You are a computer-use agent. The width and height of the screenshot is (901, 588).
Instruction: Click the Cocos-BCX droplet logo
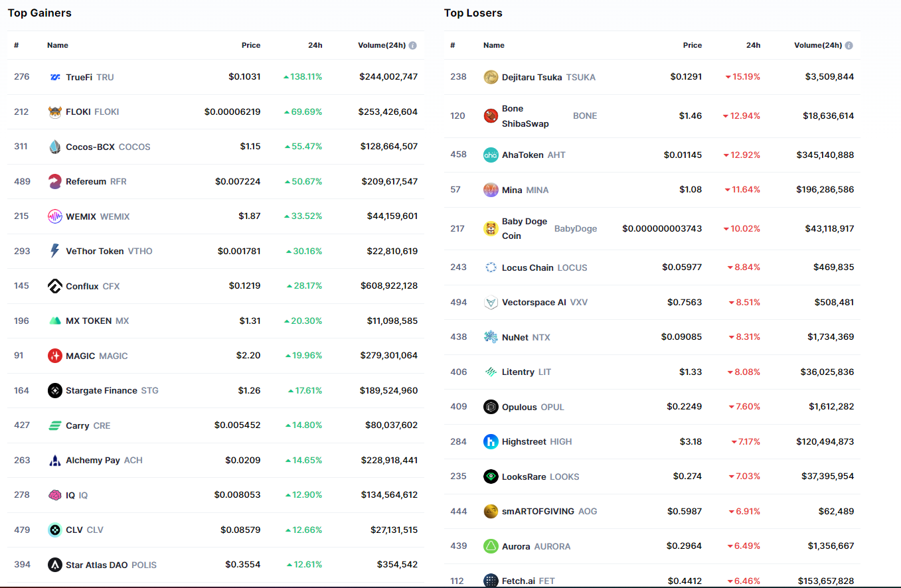[55, 147]
